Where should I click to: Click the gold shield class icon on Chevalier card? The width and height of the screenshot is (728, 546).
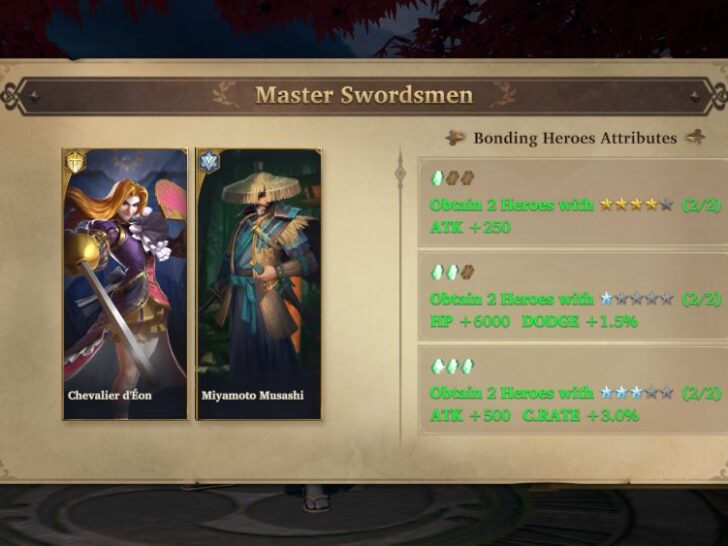pyautogui.click(x=76, y=162)
